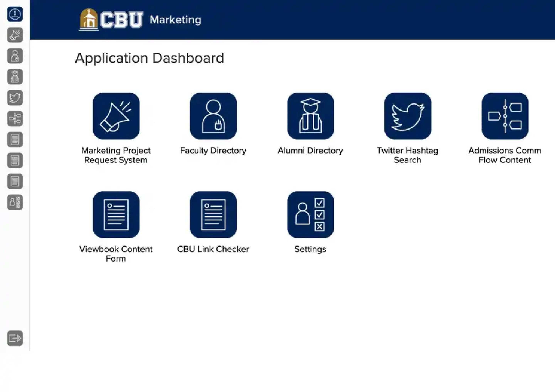555x392 pixels.
Task: Click the sidebar home/institution icon
Action: (x=15, y=14)
